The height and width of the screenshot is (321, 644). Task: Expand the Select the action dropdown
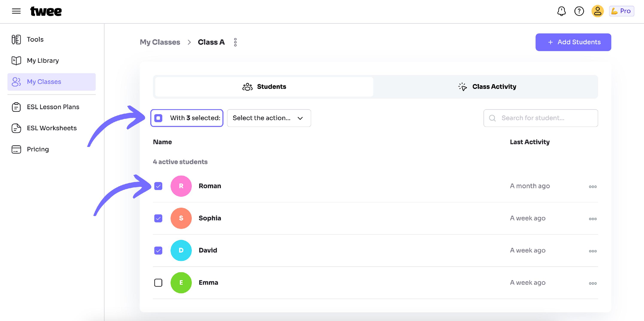(269, 118)
